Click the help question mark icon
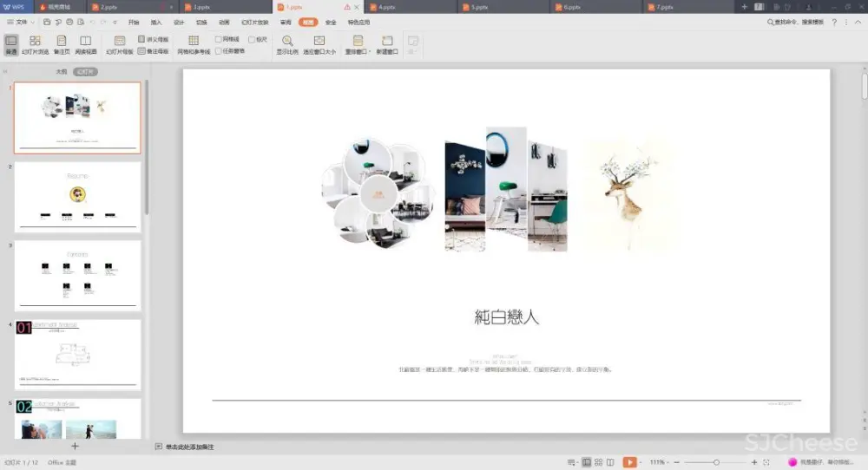The image size is (868, 470). point(834,23)
